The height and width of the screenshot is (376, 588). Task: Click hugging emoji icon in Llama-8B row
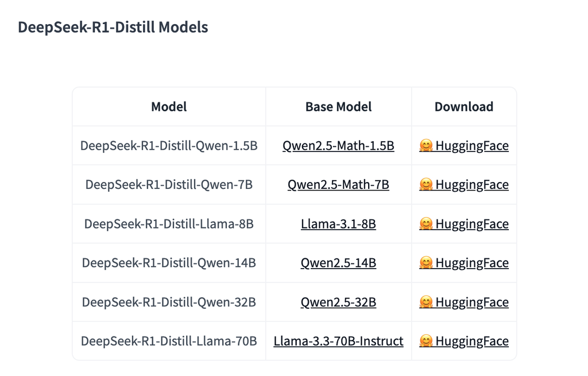426,223
